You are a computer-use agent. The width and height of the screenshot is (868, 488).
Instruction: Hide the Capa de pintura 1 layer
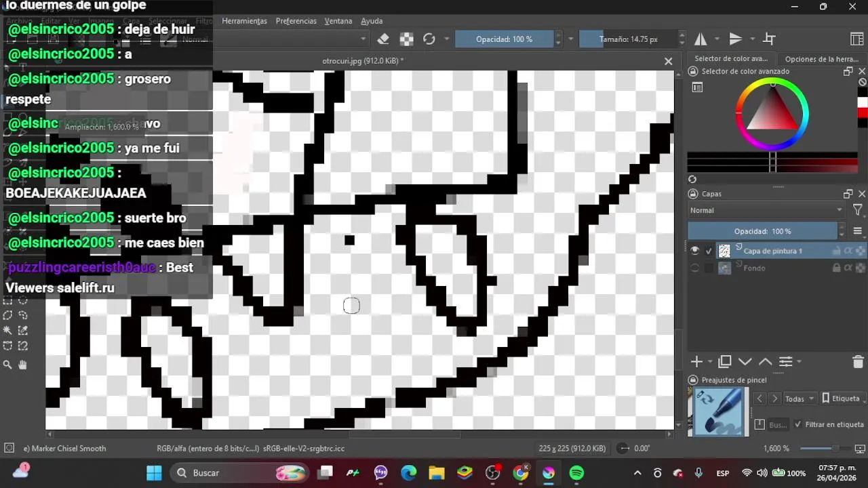[x=694, y=251]
